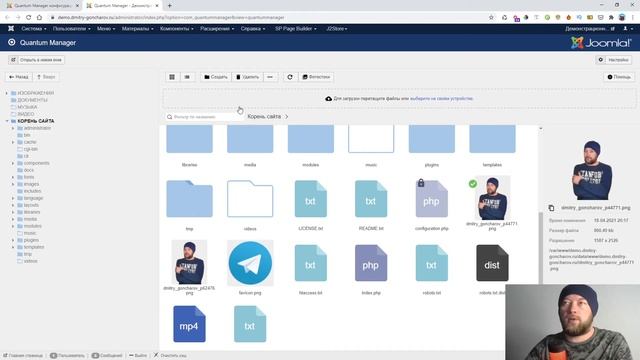
Task: Collapse the КОРЕНЬ САЙТА tree node
Action: tap(7, 121)
